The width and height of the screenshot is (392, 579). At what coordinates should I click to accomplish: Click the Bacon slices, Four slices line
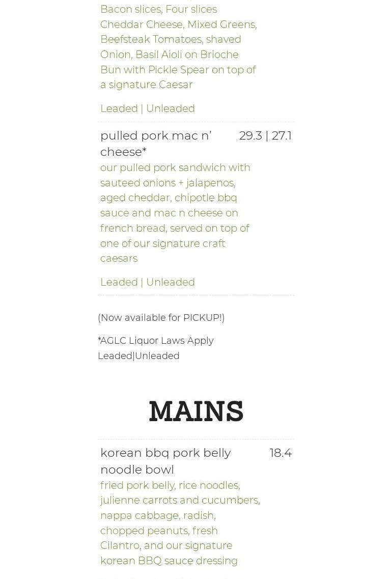159,9
